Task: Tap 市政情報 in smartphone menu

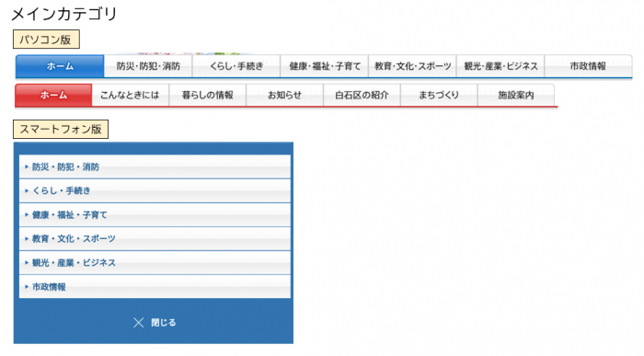Action: tap(155, 287)
